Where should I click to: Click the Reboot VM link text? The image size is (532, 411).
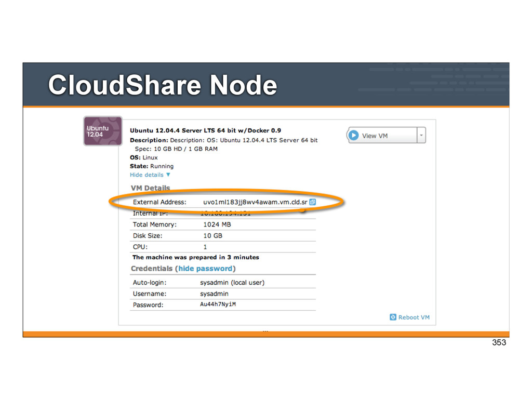tap(414, 317)
